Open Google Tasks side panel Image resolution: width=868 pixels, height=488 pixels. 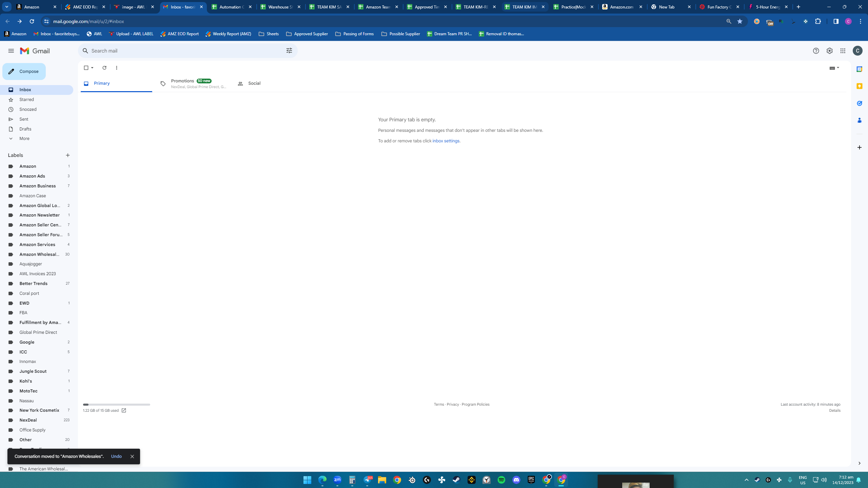pos(859,103)
